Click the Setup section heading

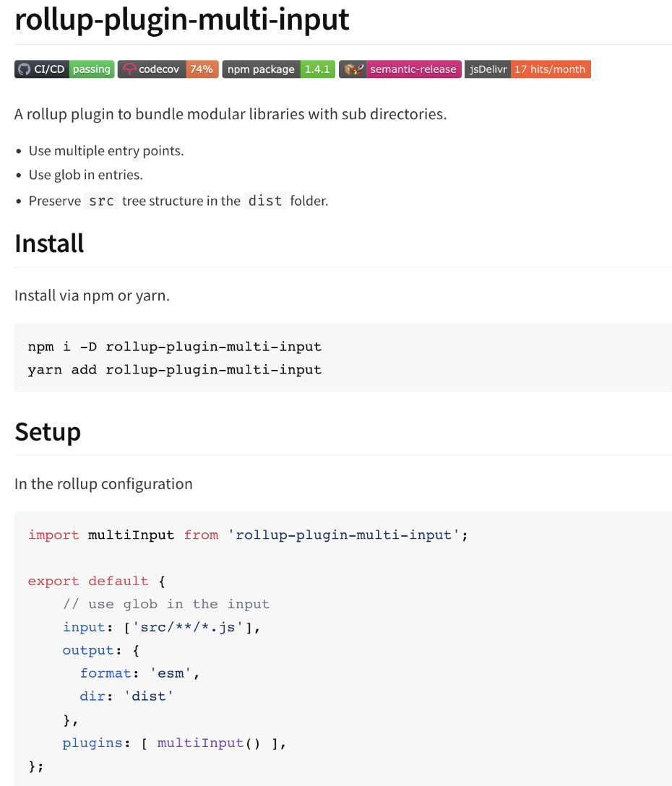(48, 431)
